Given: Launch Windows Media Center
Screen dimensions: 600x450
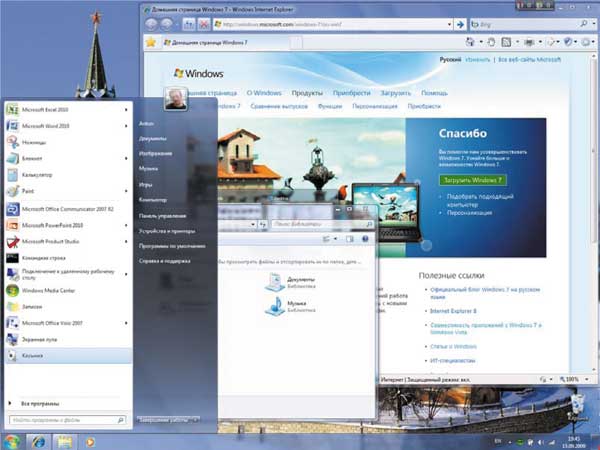Looking at the screenshot, I should click(x=67, y=290).
